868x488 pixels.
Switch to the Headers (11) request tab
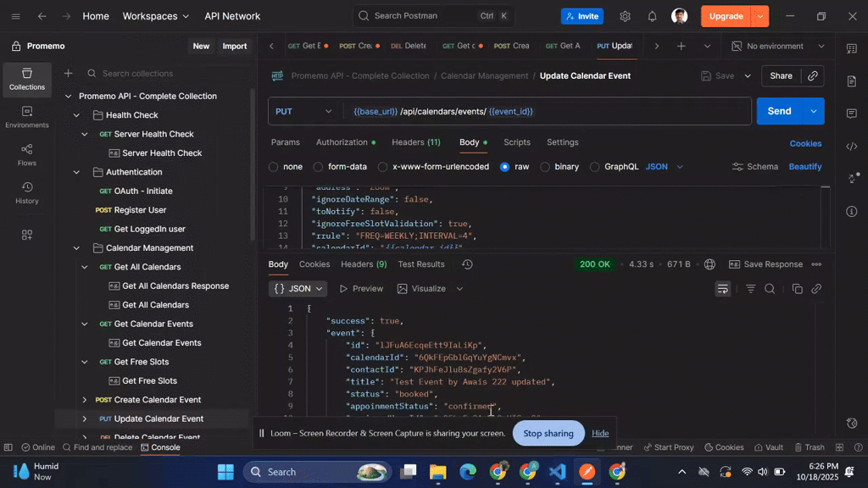[415, 142]
